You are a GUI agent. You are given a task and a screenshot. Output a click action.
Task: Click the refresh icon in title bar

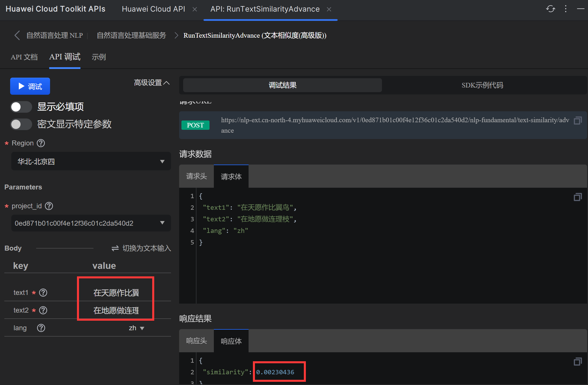click(x=550, y=9)
